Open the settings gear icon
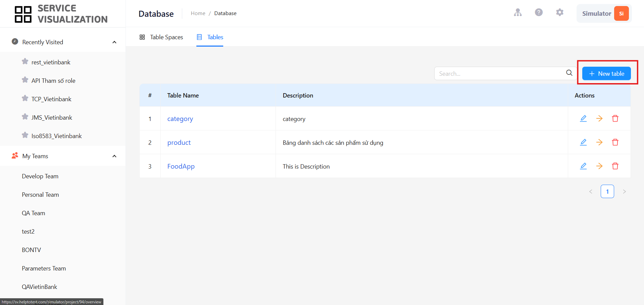644x305 pixels. tap(559, 12)
